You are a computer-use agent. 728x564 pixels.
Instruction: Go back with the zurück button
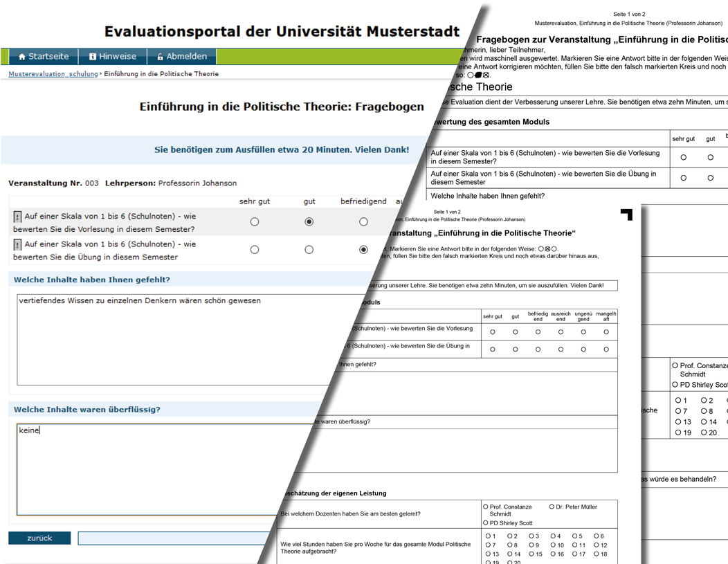[x=39, y=538]
